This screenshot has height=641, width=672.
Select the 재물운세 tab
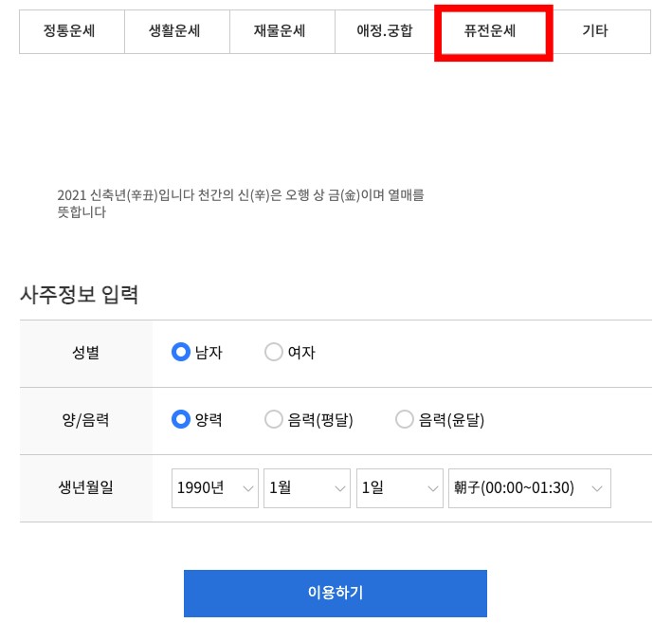pos(280,31)
